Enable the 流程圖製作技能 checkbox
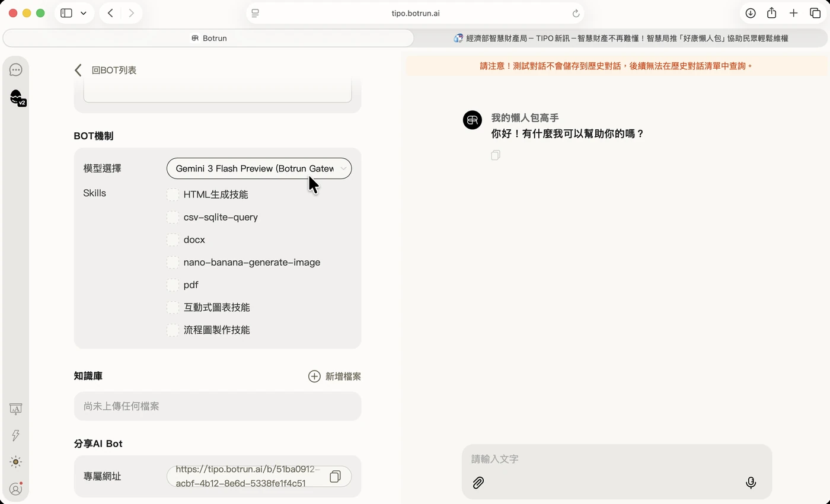Viewport: 830px width, 504px height. (173, 330)
